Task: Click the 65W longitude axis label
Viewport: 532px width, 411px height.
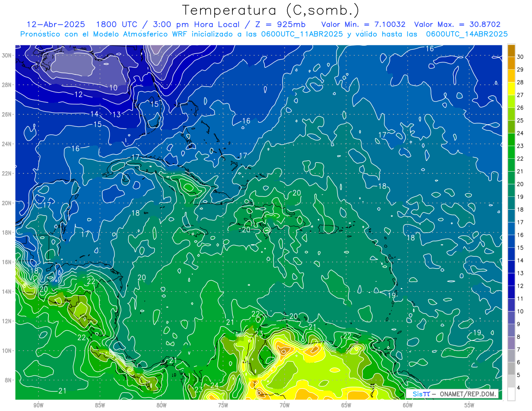Action: 346,405
